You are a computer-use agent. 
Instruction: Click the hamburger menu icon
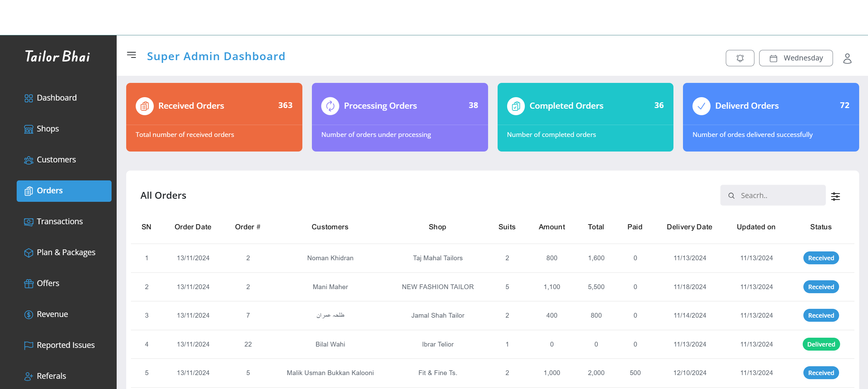coord(131,55)
